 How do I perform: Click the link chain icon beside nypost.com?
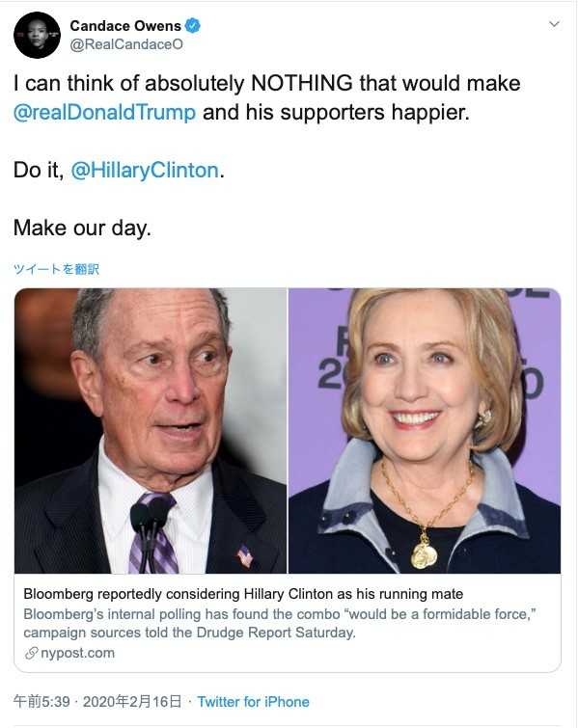(31, 653)
